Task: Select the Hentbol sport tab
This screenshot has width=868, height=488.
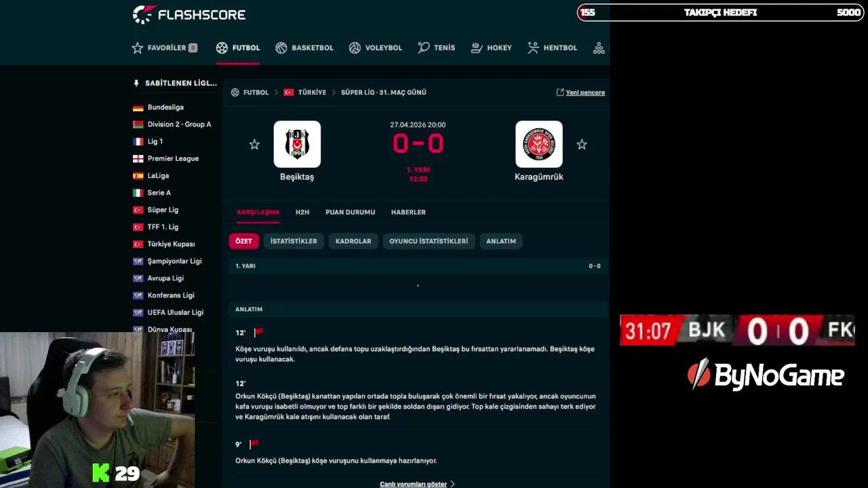Action: click(x=552, y=48)
